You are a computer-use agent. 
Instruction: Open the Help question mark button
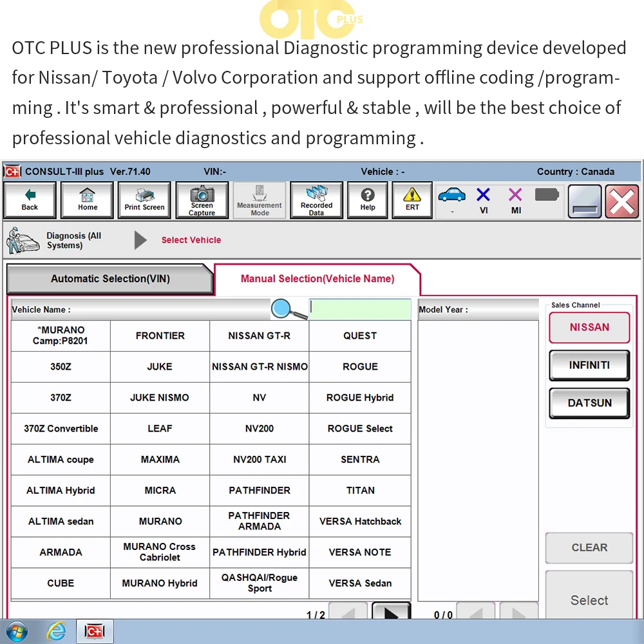(368, 200)
